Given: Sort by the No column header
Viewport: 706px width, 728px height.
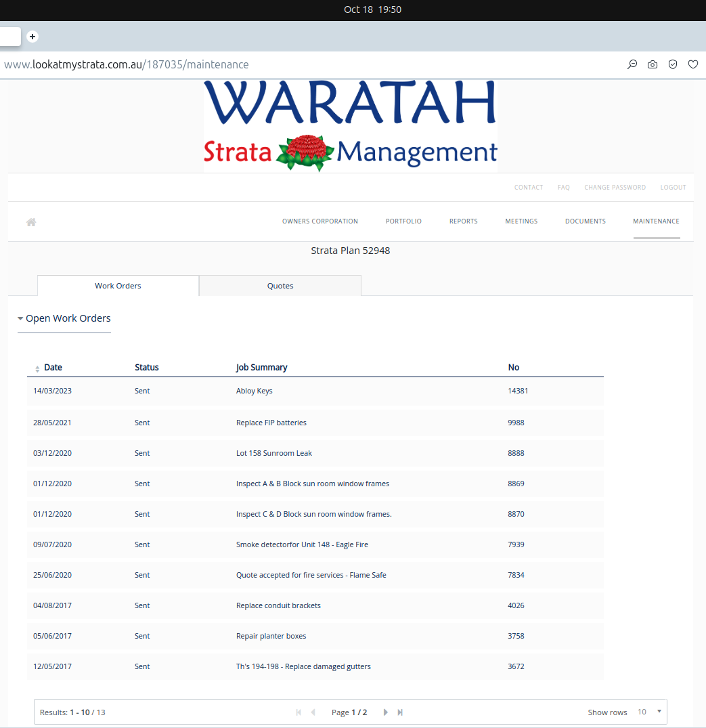Looking at the screenshot, I should tap(513, 367).
